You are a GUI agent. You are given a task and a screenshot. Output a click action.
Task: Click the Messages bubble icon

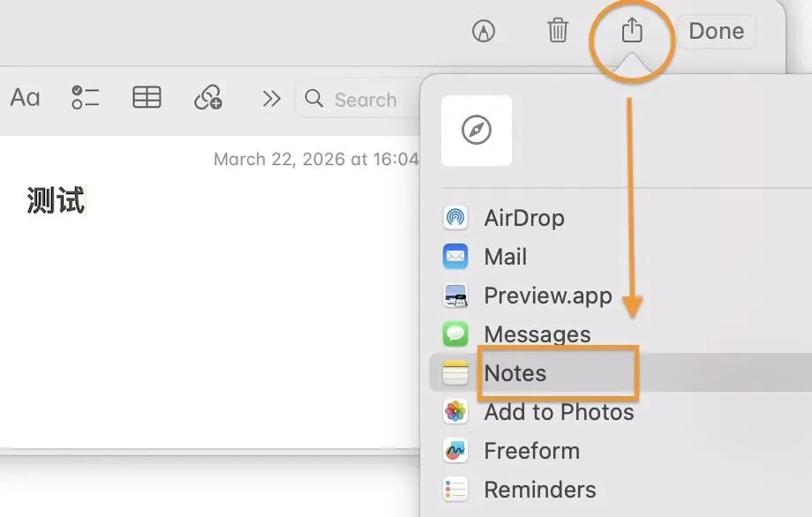pos(455,333)
